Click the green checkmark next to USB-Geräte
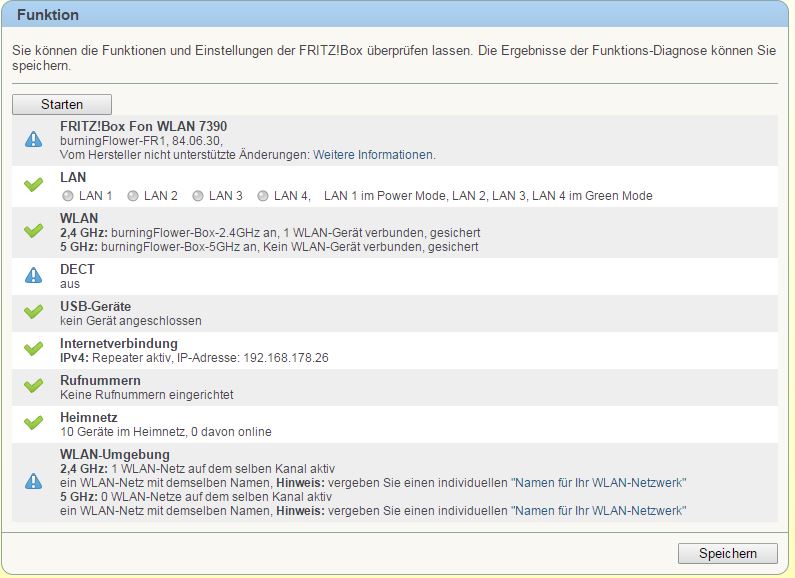795x578 pixels. click(x=33, y=312)
